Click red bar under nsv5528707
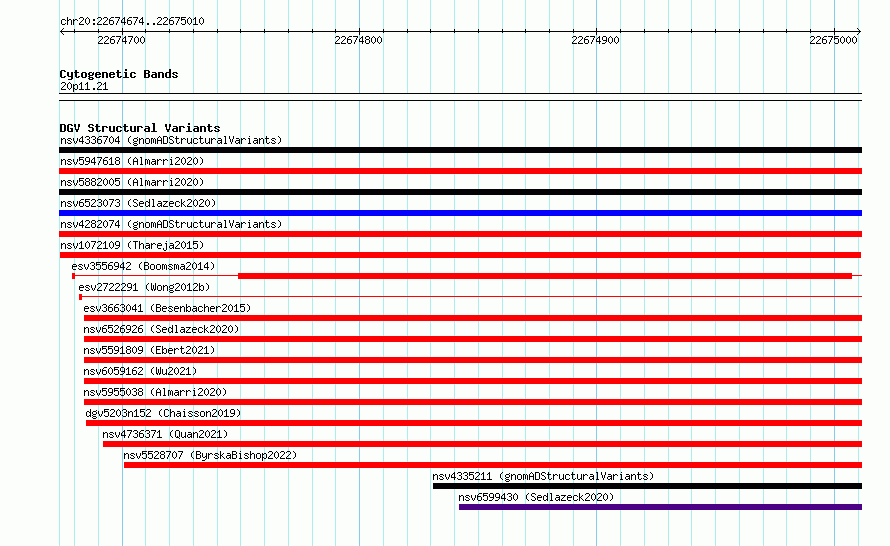 pyautogui.click(x=493, y=465)
